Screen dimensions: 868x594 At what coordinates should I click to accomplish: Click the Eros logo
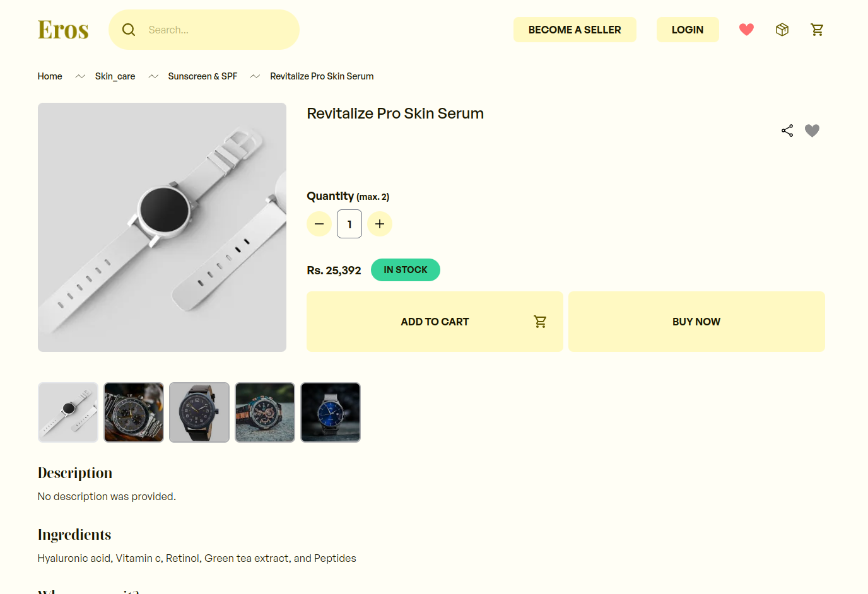(63, 30)
